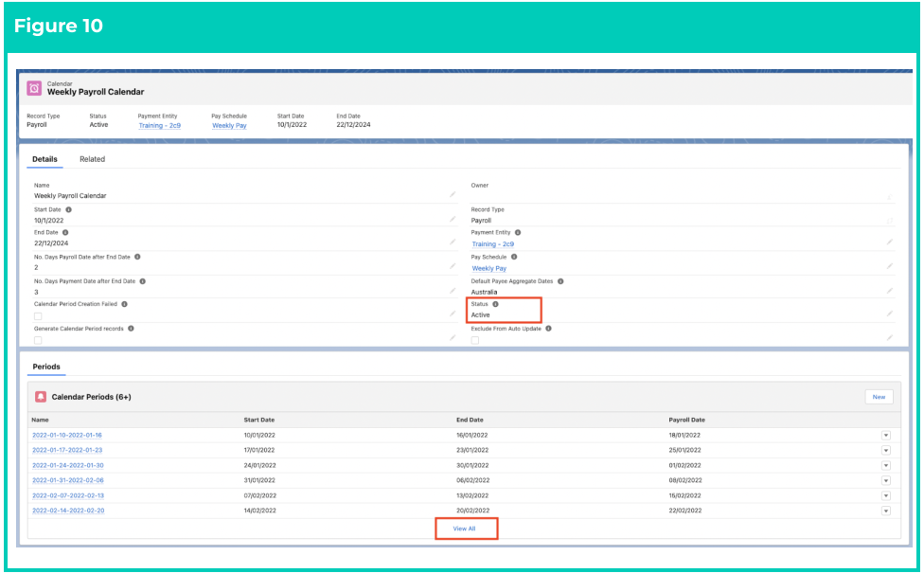Show info tooltip for Pay Schedule field

[514, 257]
